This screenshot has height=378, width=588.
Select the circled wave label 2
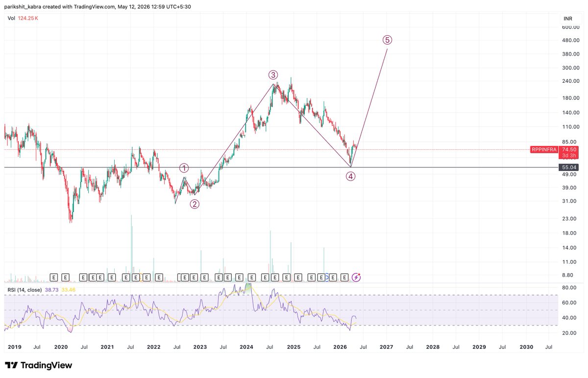195,204
